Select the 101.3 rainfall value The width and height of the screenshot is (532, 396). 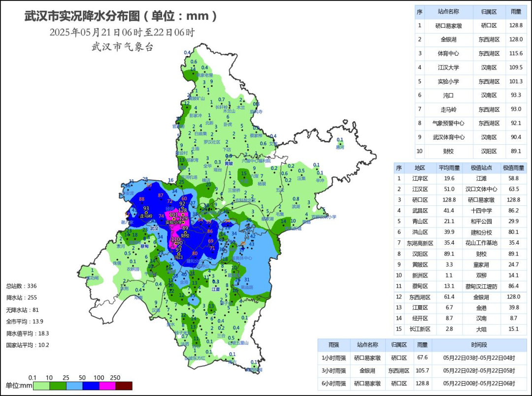tap(516, 81)
